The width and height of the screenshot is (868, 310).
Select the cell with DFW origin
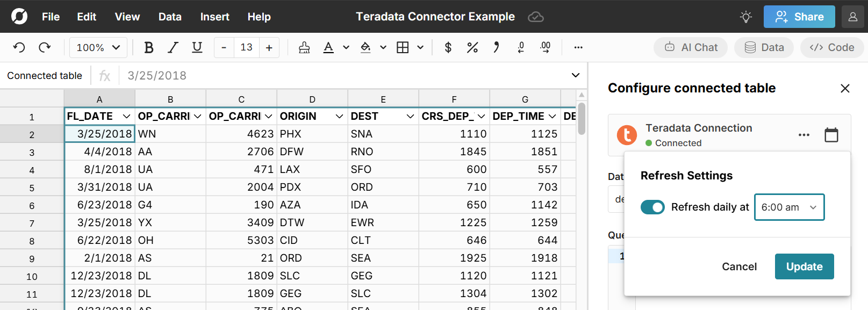pyautogui.click(x=312, y=152)
